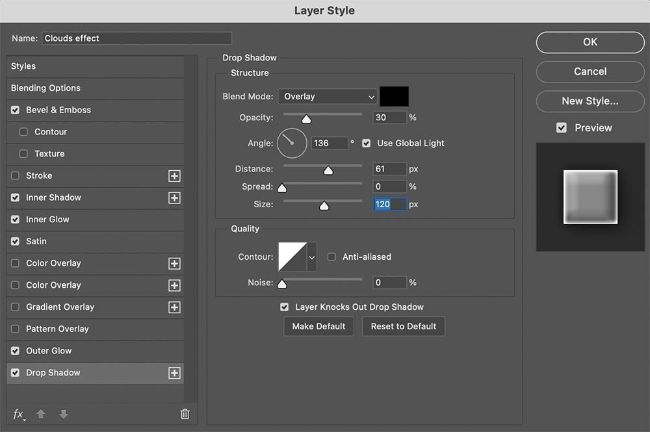
Task: Click the move effect up arrow
Action: tap(41, 414)
